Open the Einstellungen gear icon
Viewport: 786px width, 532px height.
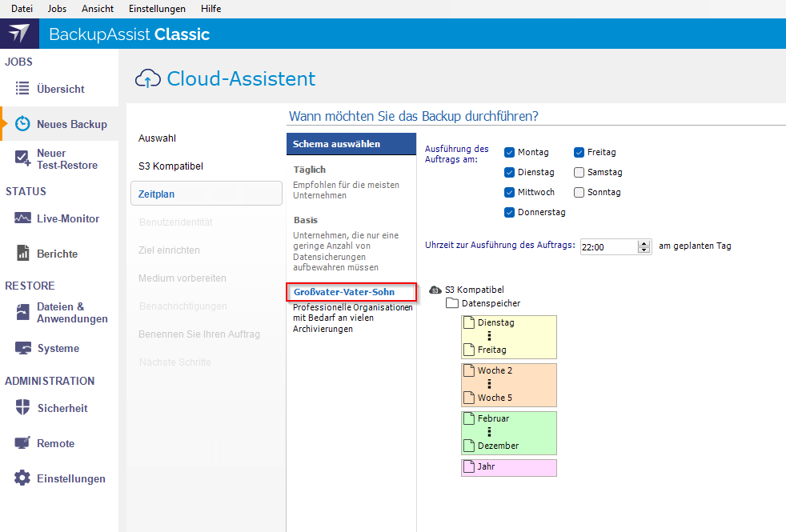(22, 478)
